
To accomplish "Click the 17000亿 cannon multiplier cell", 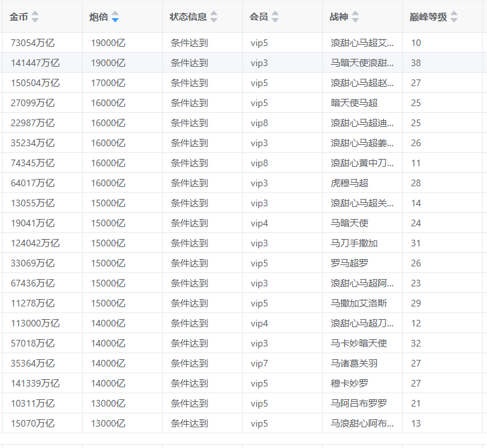I will 108,83.
